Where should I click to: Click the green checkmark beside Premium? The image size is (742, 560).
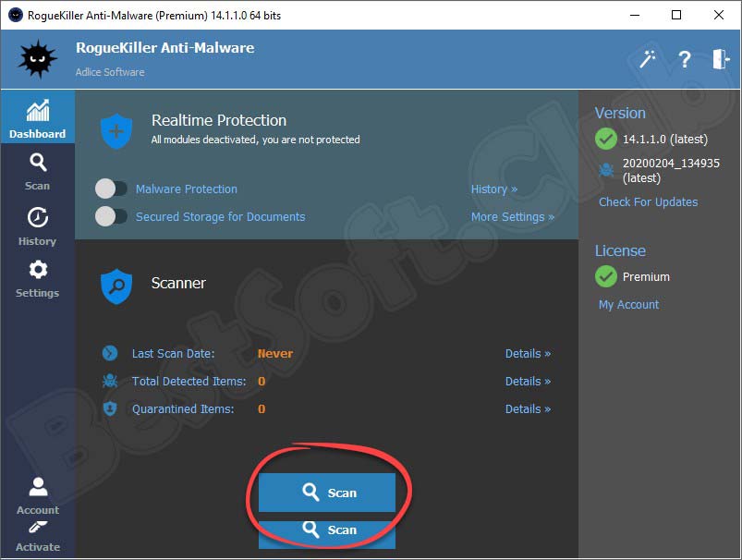pyautogui.click(x=606, y=276)
